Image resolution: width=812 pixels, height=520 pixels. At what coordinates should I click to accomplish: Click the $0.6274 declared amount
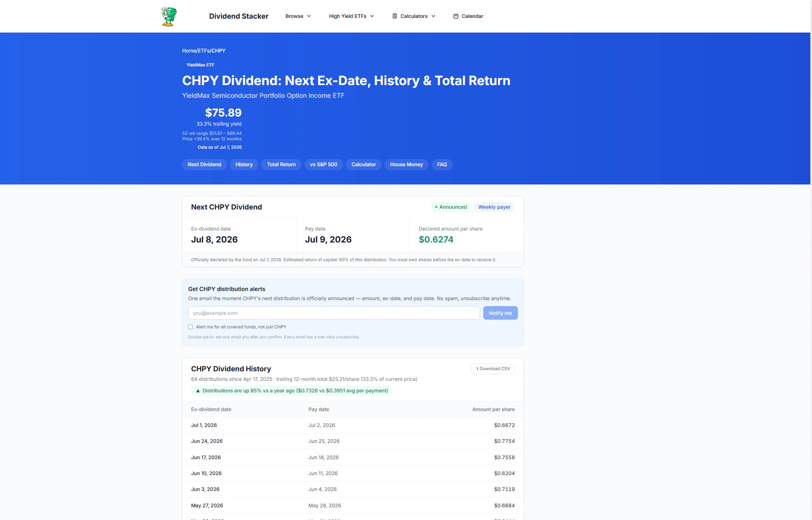point(436,240)
